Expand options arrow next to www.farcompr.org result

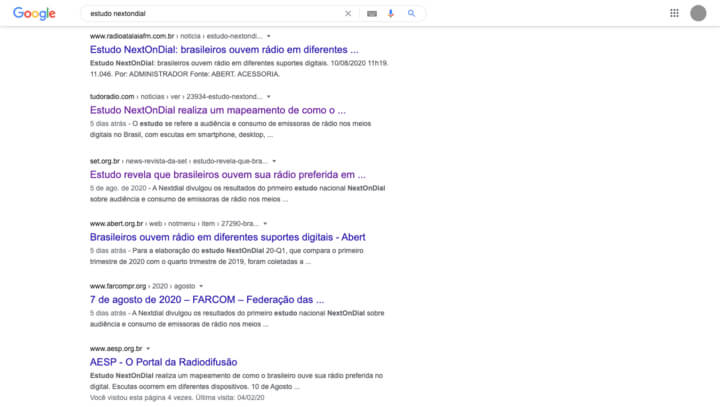click(x=201, y=286)
